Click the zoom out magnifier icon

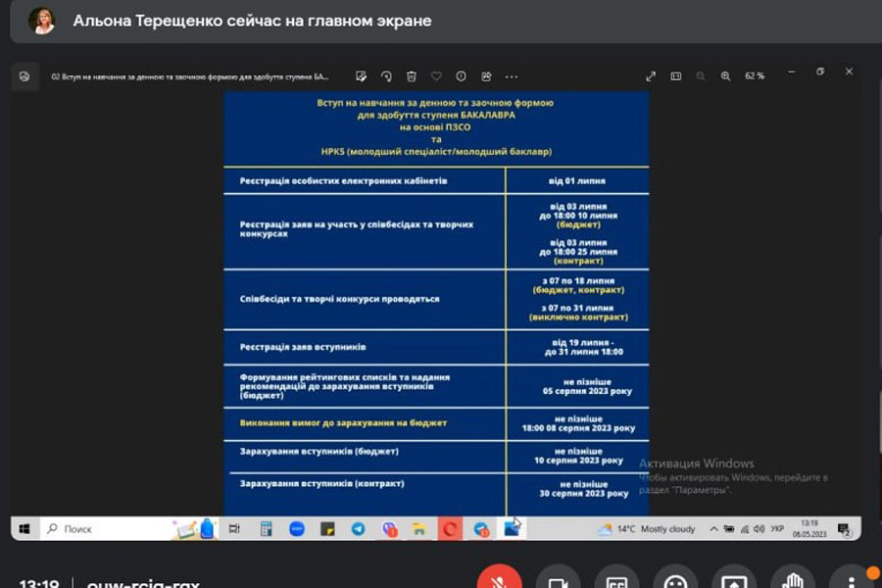[701, 76]
